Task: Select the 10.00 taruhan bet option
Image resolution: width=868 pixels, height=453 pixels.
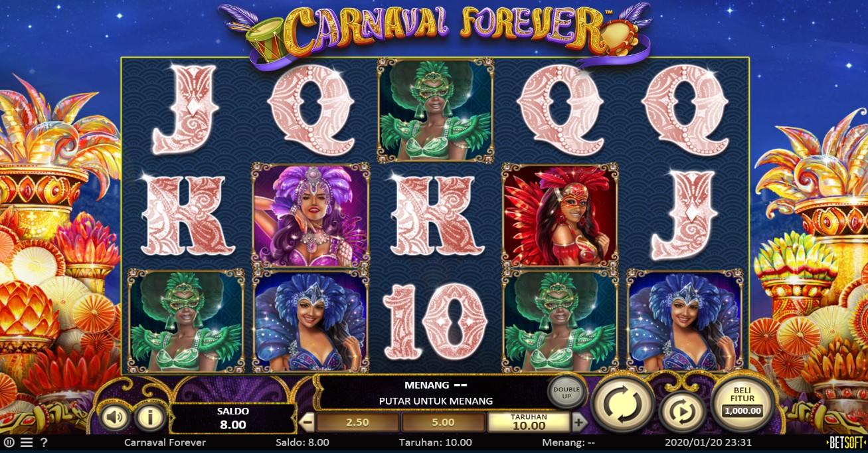Action: point(529,422)
